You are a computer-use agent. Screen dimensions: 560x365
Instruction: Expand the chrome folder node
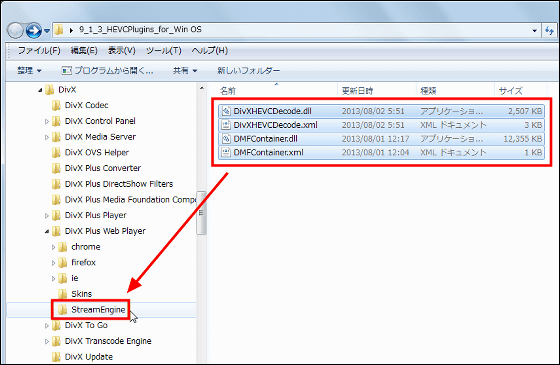53,247
